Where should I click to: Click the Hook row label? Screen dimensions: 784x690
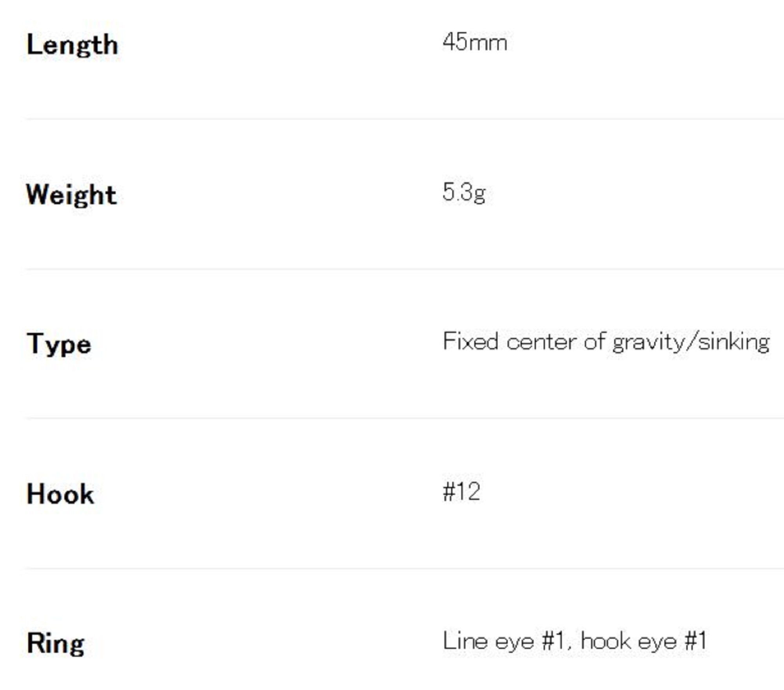pyautogui.click(x=60, y=494)
